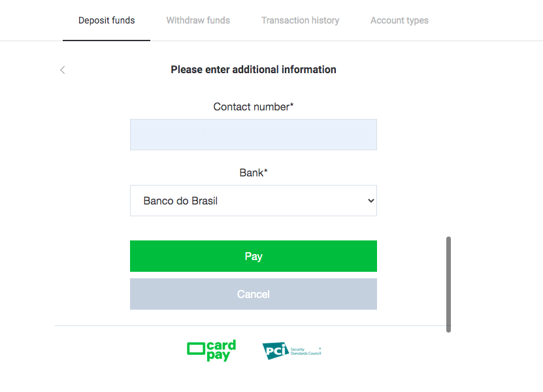The width and height of the screenshot is (543, 392).
Task: Click the vertical scrollbar thumb
Action: pos(449,282)
